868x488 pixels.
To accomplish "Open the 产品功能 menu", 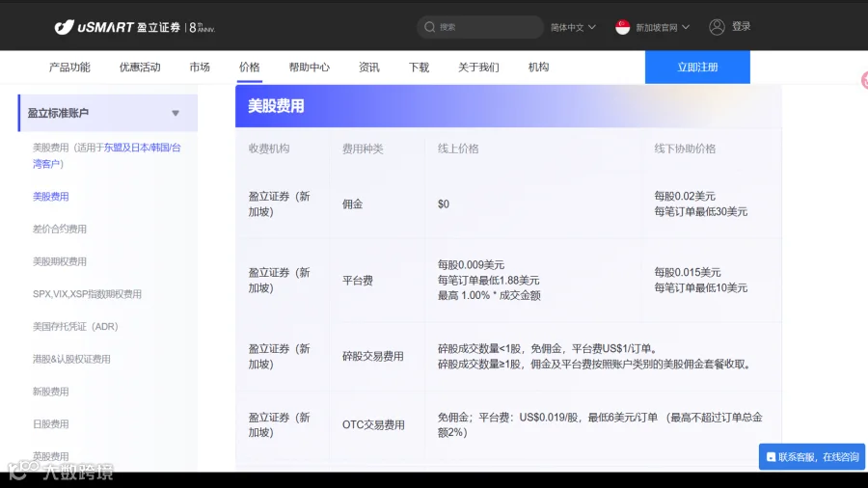I will click(x=69, y=67).
